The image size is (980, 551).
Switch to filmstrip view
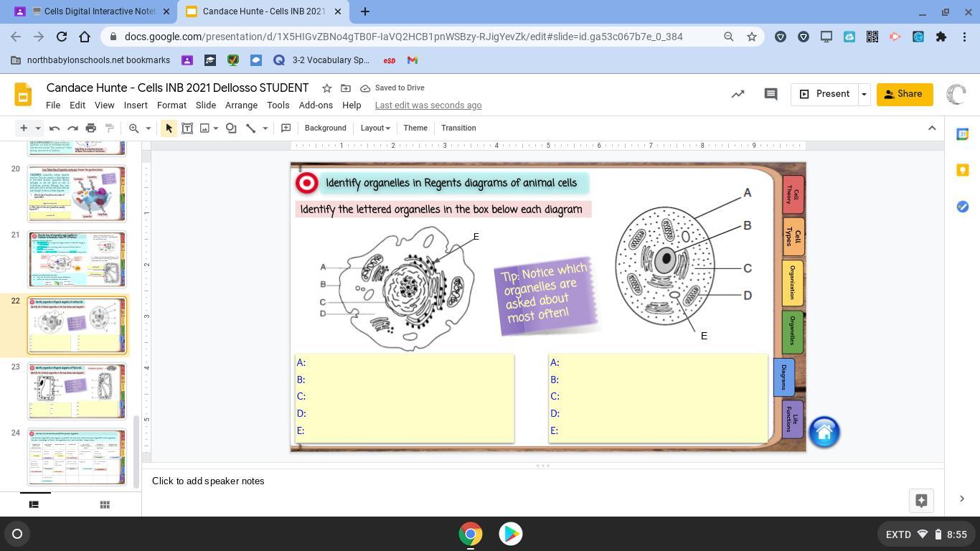(x=33, y=504)
